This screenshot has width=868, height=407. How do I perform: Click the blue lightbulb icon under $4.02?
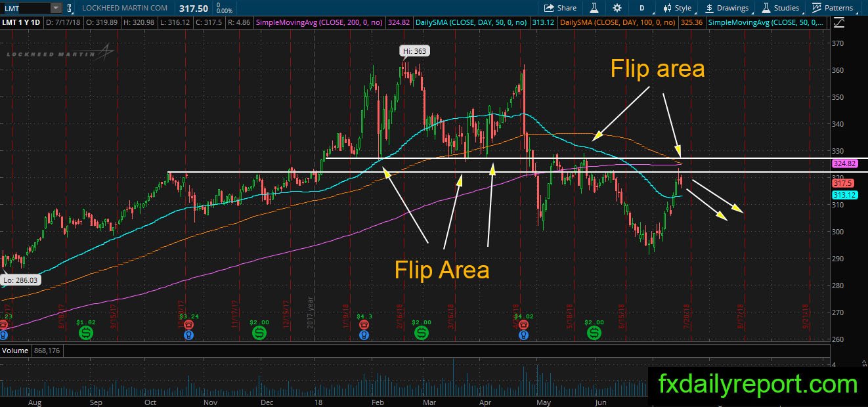[523, 335]
